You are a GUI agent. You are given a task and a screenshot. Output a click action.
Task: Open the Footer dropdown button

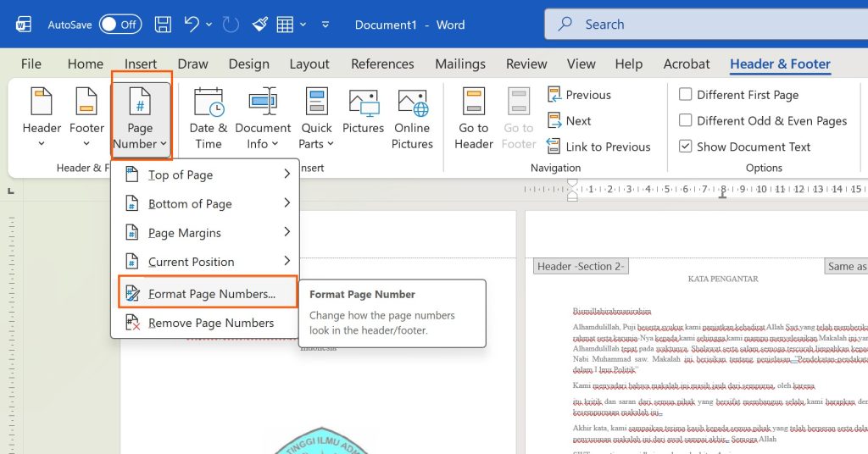pos(86,119)
